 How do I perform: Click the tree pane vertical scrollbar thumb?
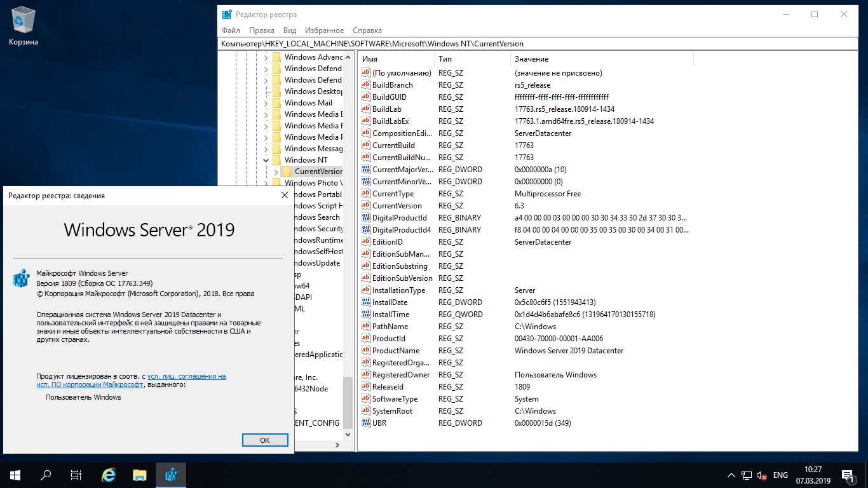tap(347, 402)
